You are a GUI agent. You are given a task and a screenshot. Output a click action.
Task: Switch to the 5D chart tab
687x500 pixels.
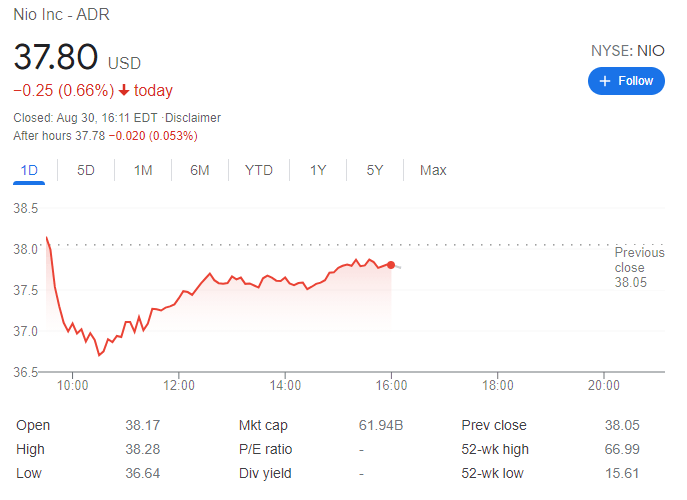86,170
